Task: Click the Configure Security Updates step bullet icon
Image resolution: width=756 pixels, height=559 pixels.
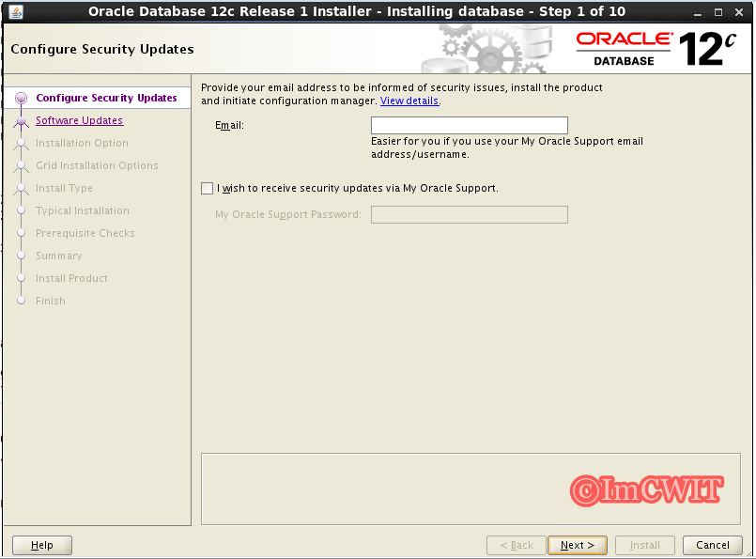Action: click(x=22, y=99)
